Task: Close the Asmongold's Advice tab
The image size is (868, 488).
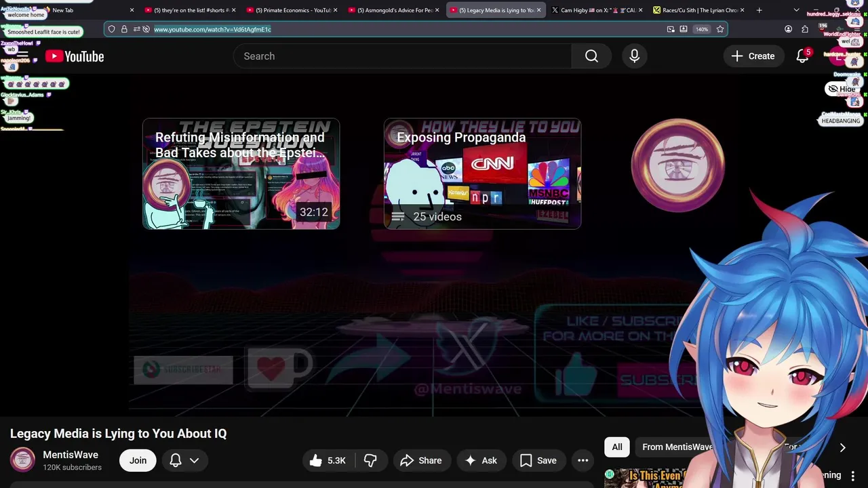Action: [x=437, y=10]
